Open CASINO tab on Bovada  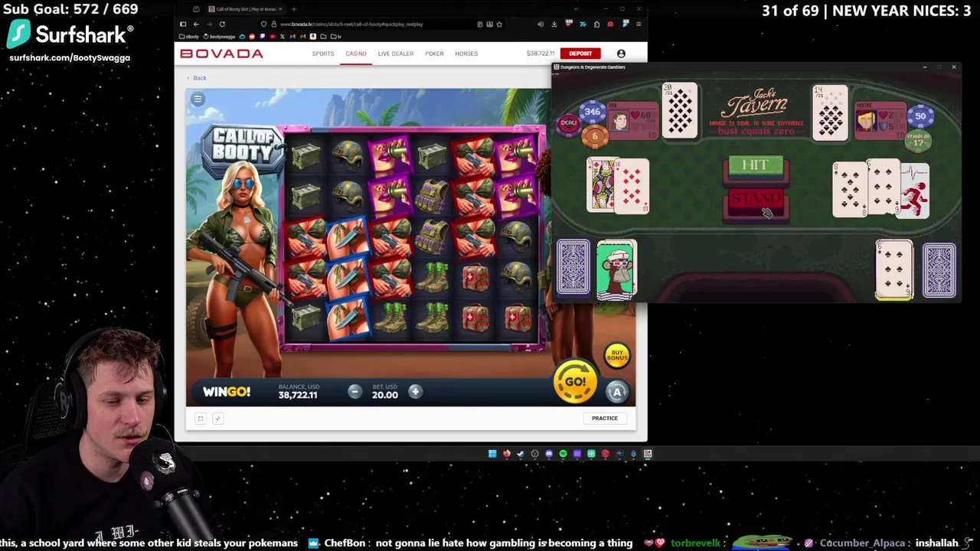(x=356, y=54)
